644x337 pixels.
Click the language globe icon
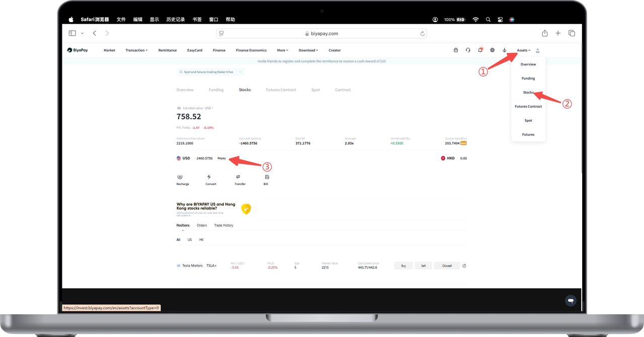point(492,50)
